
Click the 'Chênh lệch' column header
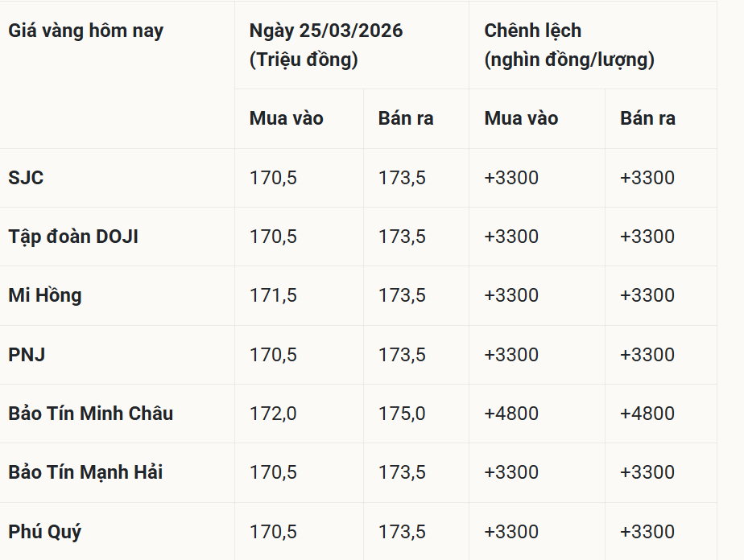point(532,31)
